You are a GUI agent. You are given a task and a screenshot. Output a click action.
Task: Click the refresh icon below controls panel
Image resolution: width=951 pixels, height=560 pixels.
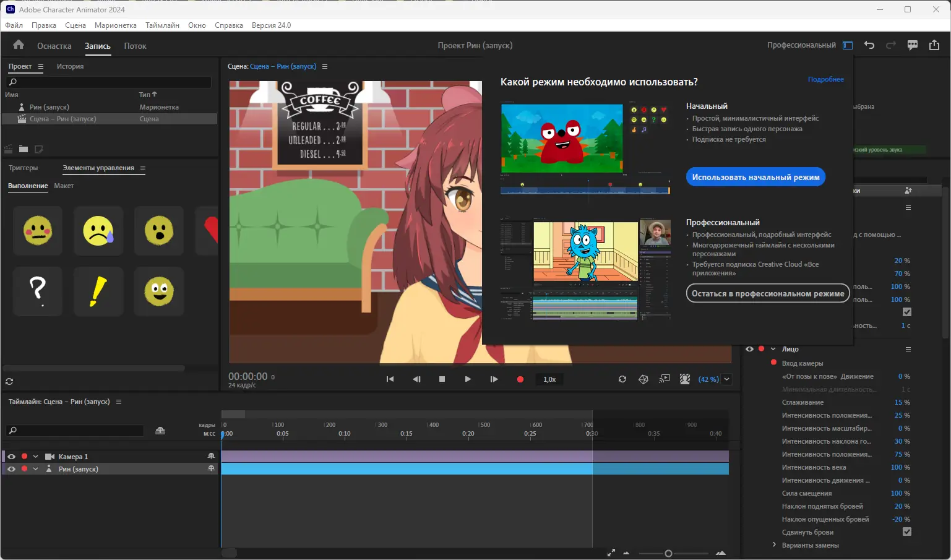[x=9, y=382]
